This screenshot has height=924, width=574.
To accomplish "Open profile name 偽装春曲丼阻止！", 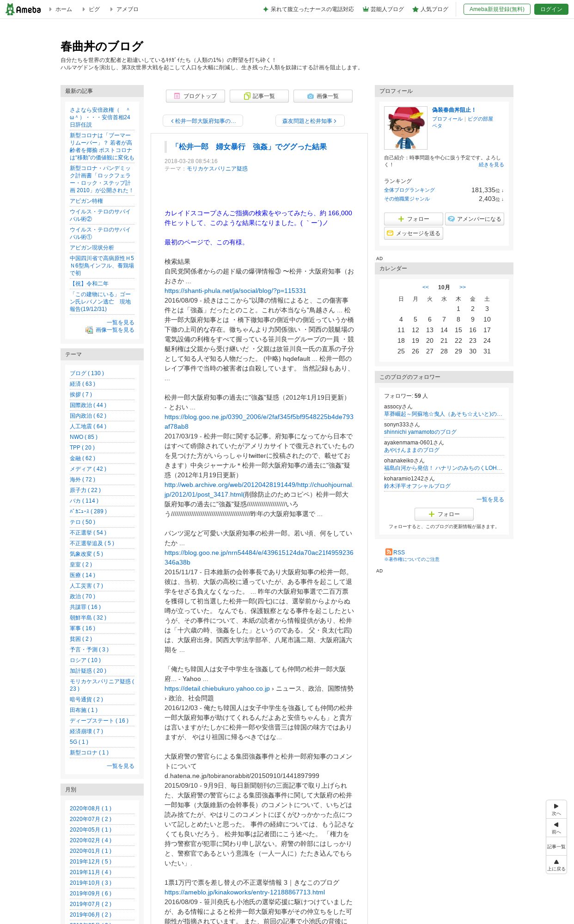I will pos(454,110).
